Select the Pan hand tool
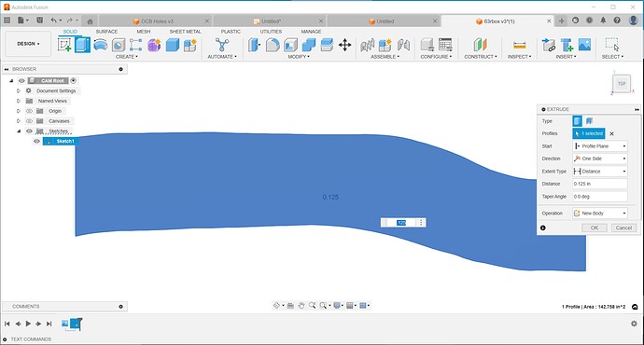Screen dimensions: 644x345 (301, 306)
